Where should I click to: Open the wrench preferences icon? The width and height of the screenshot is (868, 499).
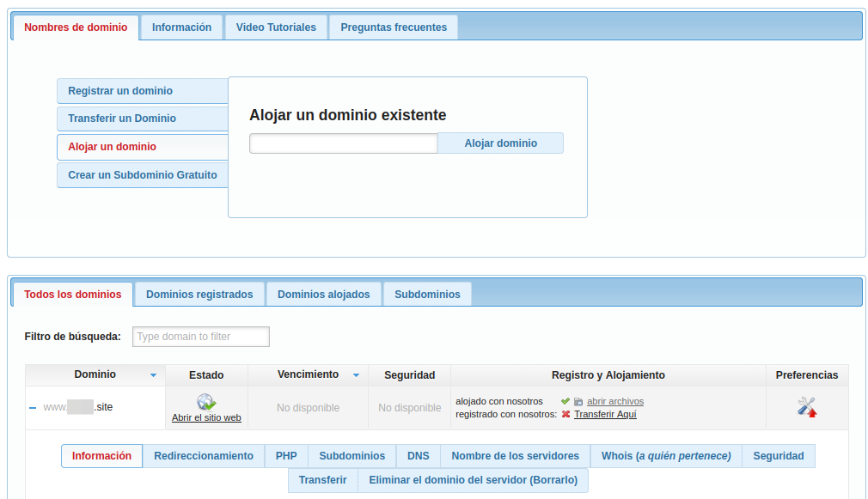point(807,407)
